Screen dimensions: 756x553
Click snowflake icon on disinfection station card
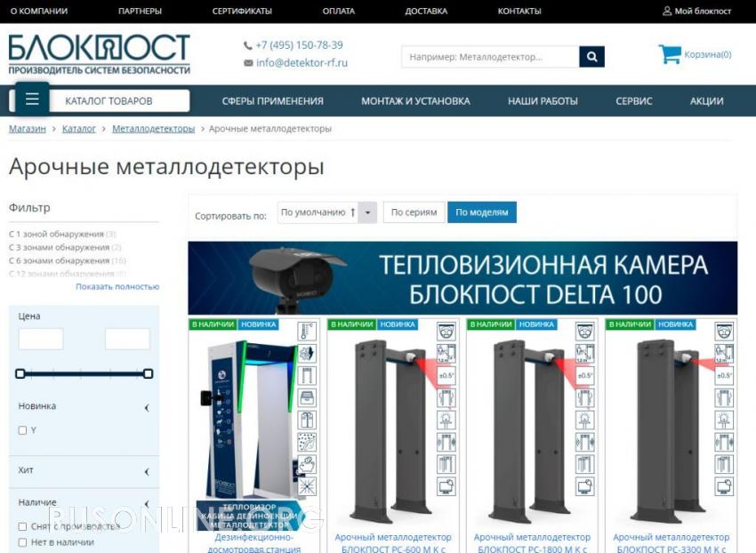coord(307,487)
